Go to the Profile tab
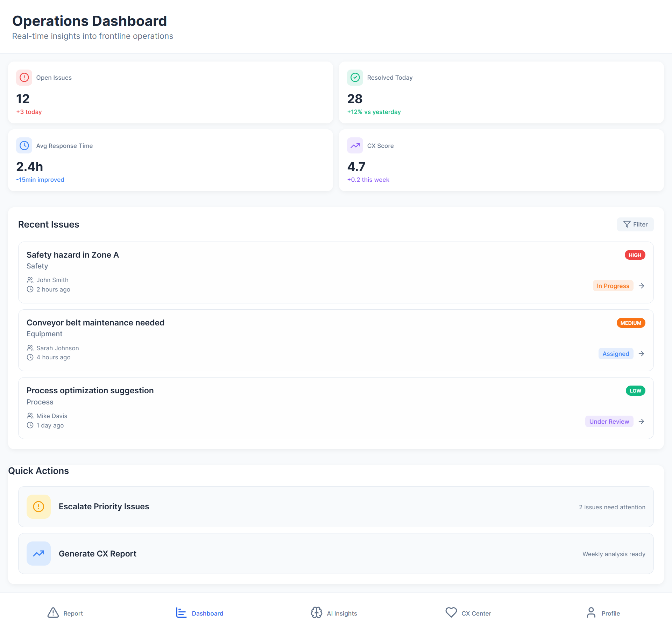Image resolution: width=672 pixels, height=632 pixels. (x=603, y=613)
